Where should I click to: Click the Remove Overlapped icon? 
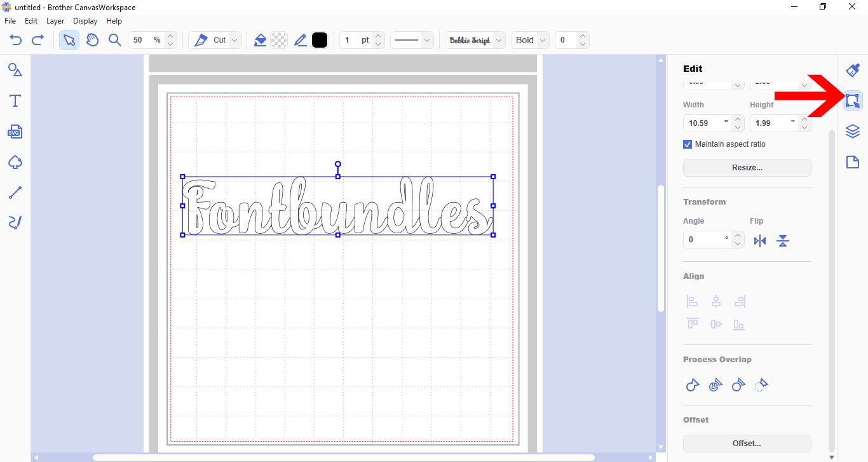[x=761, y=384]
